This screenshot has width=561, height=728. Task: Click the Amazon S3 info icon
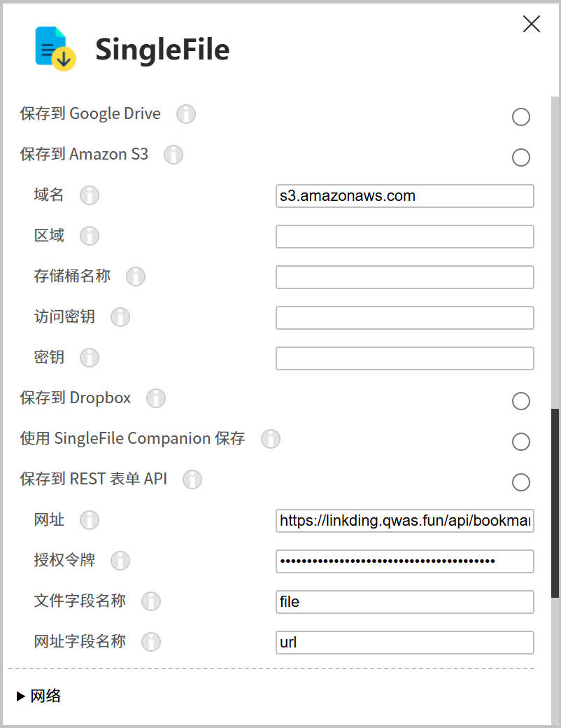coord(173,154)
